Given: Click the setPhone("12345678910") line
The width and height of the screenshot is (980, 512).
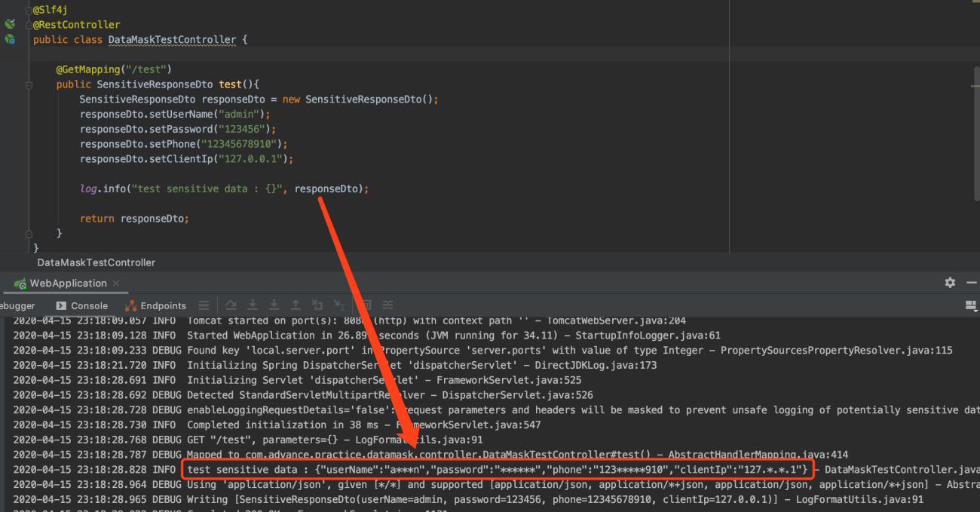Looking at the screenshot, I should (184, 144).
